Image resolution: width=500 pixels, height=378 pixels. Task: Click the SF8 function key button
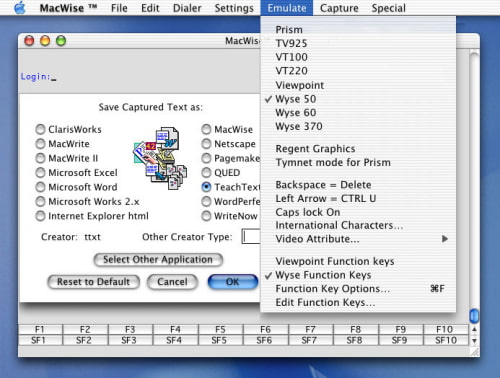click(355, 340)
